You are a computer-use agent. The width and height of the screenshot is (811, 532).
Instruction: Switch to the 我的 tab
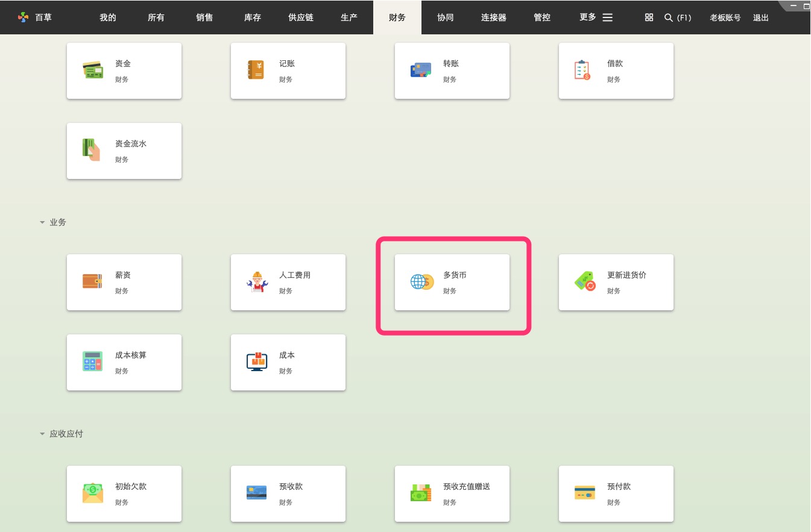[x=108, y=17]
